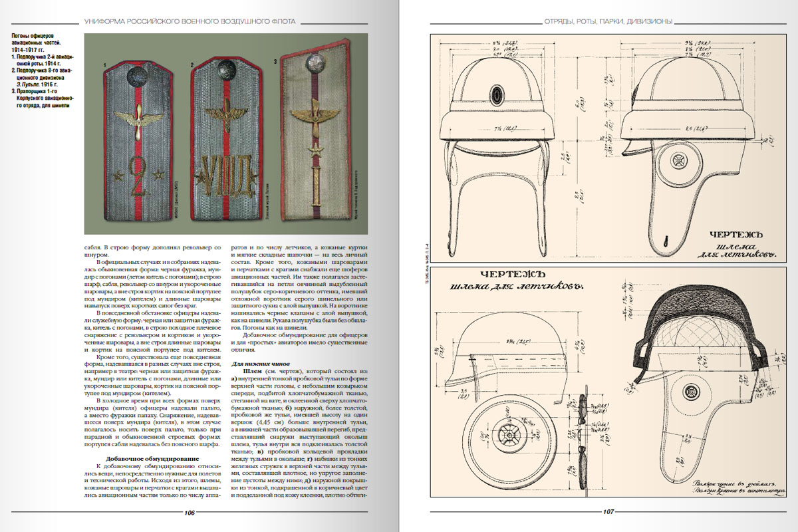The image size is (798, 532).
Task: Click page number 107 at the bottom
Action: (607, 512)
